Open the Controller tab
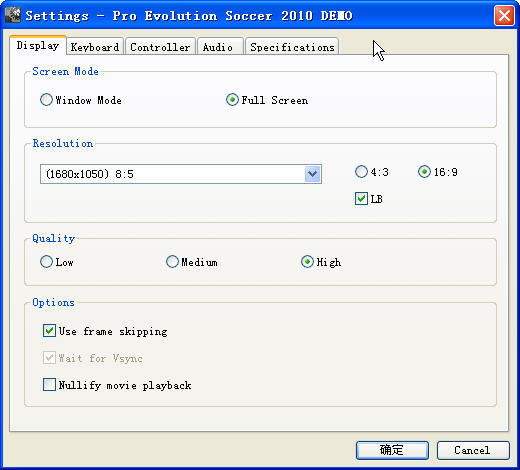520x470 pixels. click(160, 47)
